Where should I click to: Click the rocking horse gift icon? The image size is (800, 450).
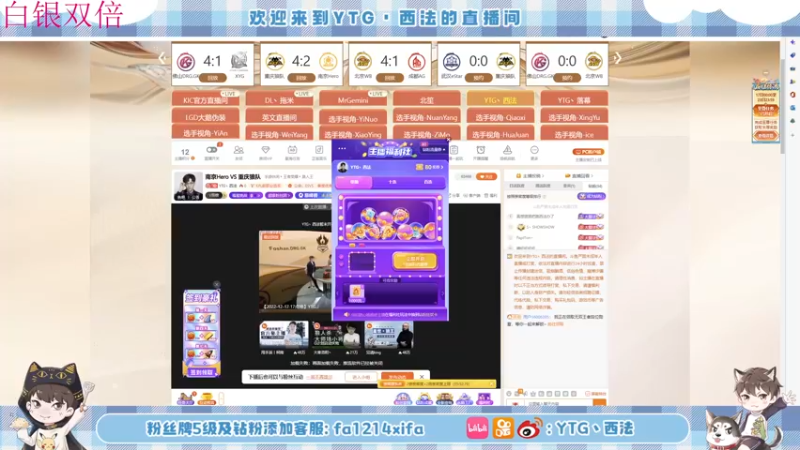186,398
